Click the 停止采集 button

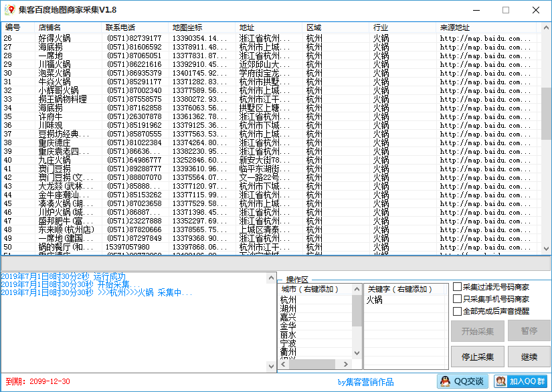477,357
